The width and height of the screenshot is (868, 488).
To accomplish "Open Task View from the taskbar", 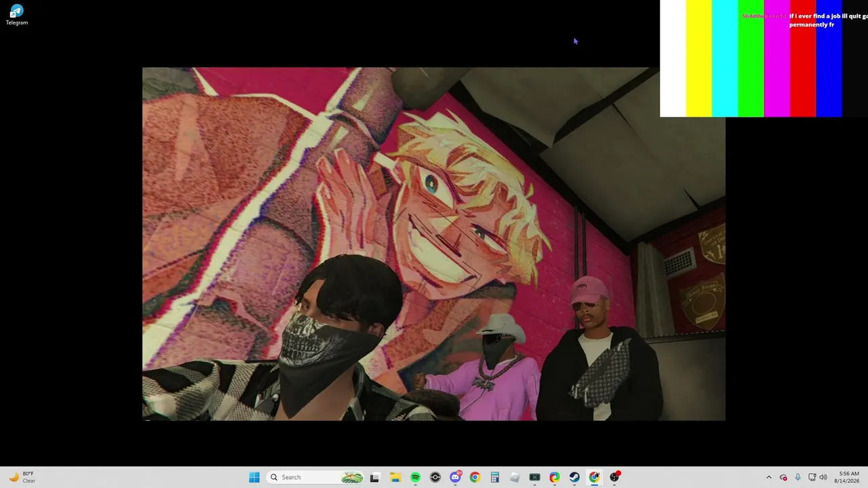I will pyautogui.click(x=374, y=477).
